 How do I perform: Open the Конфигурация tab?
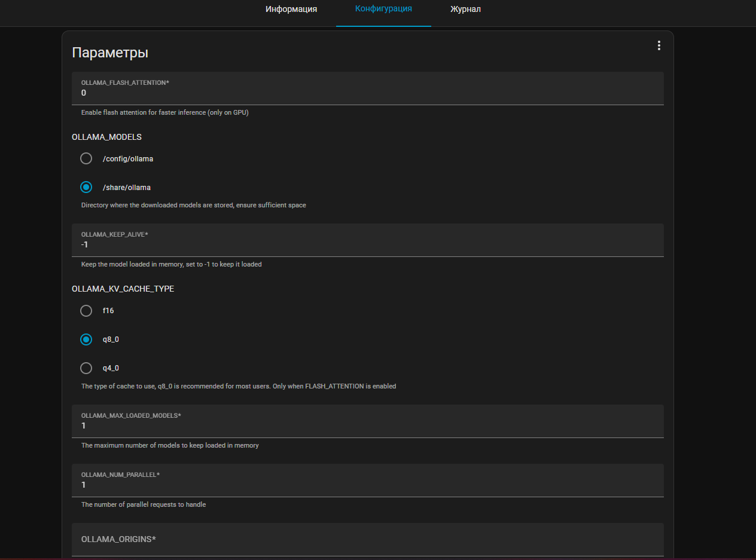click(x=383, y=9)
